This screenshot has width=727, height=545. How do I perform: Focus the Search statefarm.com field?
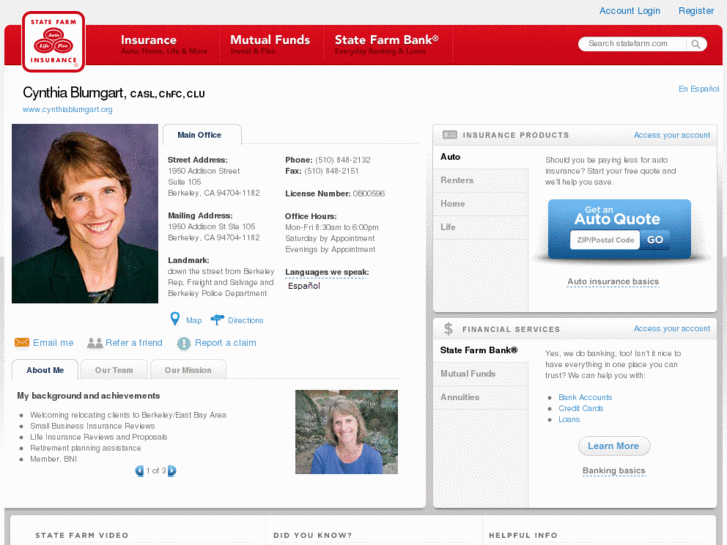tap(632, 44)
